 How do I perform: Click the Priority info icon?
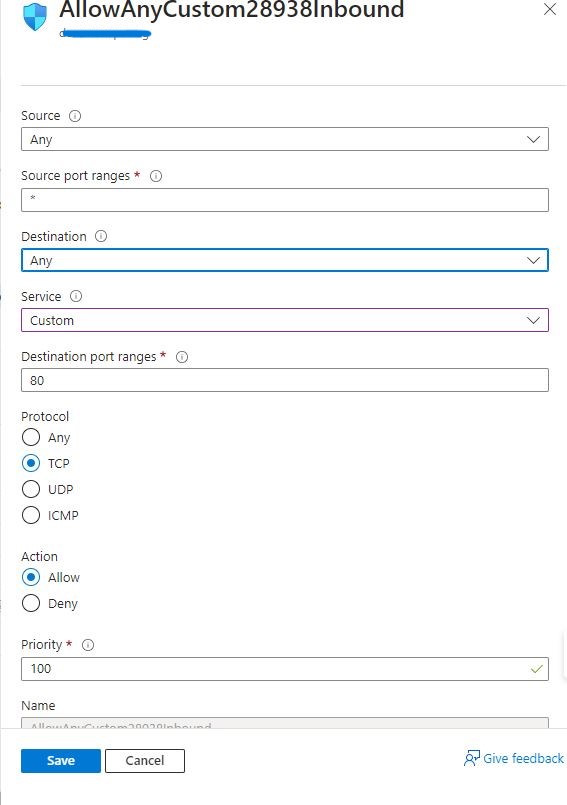point(88,645)
